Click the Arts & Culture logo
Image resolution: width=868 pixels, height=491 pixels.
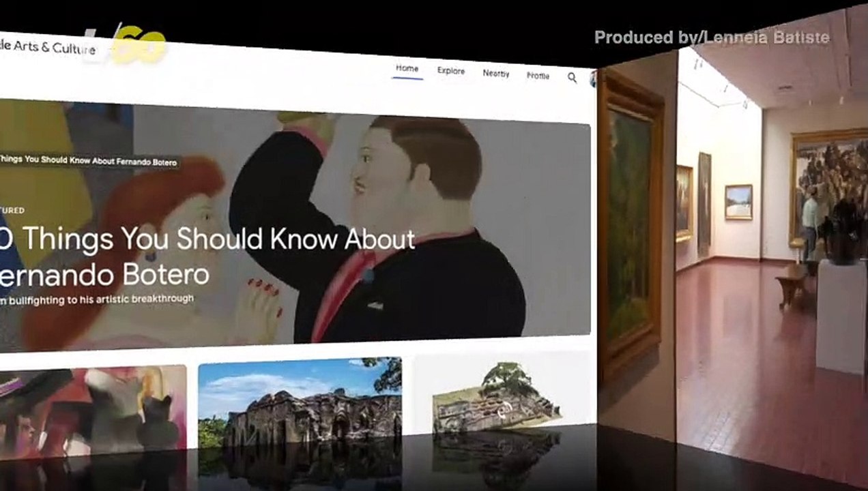pos(46,48)
